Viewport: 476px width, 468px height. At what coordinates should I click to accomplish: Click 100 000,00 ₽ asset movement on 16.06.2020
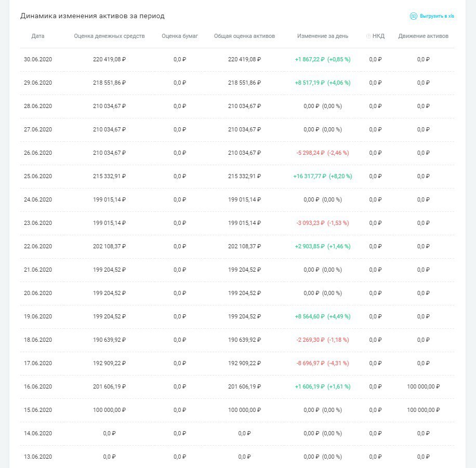[423, 386]
